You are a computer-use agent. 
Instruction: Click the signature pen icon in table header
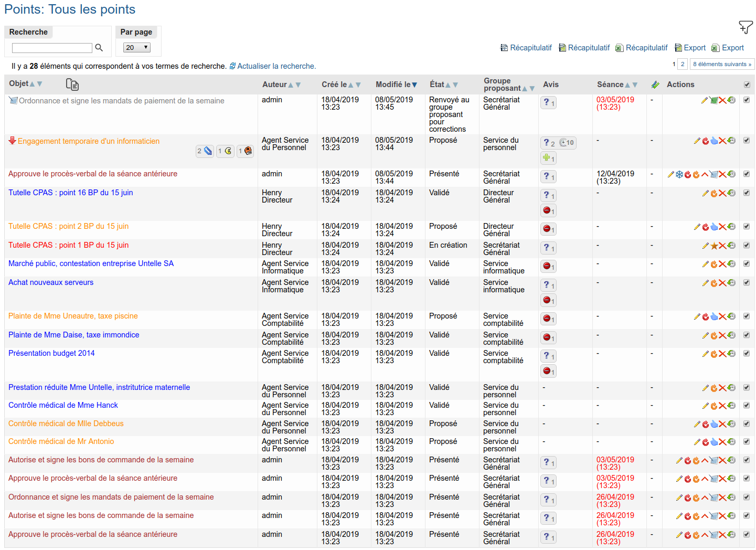point(655,84)
